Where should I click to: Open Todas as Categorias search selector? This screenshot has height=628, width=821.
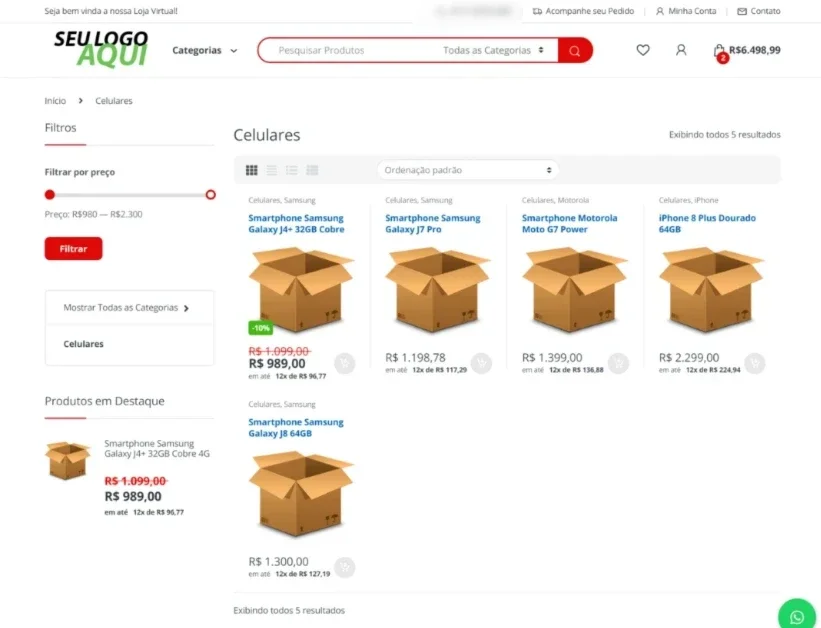tap(493, 50)
